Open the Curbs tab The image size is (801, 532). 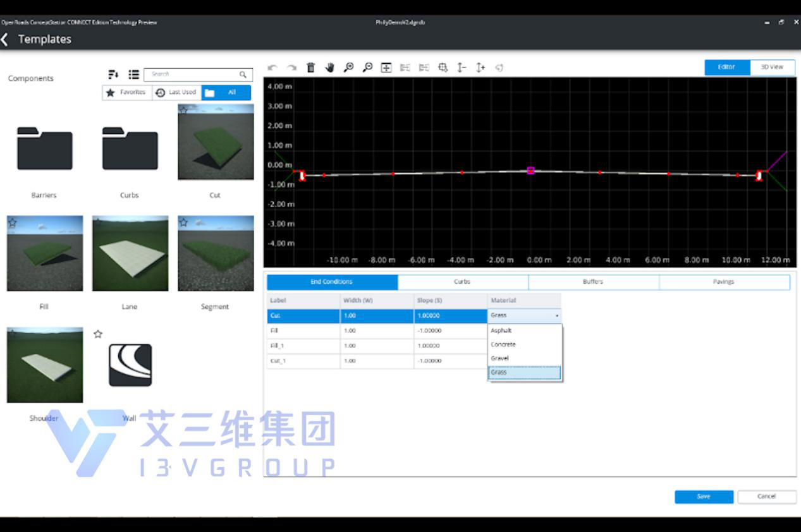click(463, 282)
